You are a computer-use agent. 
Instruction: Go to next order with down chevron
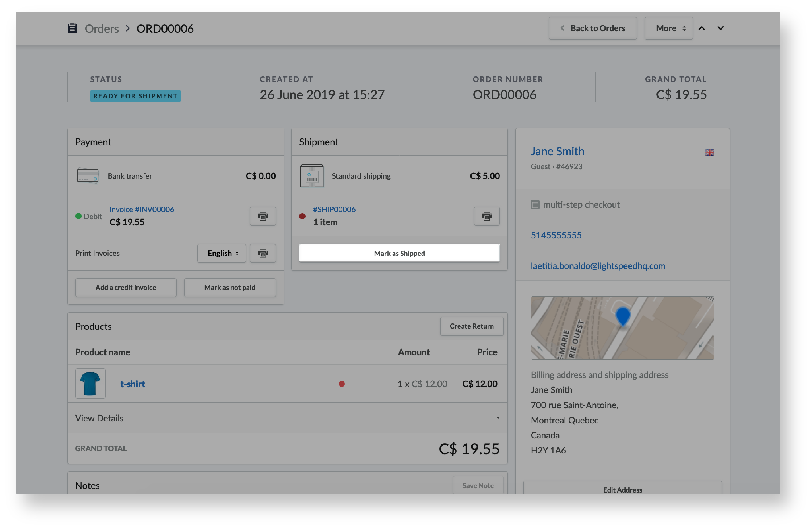[x=721, y=28]
